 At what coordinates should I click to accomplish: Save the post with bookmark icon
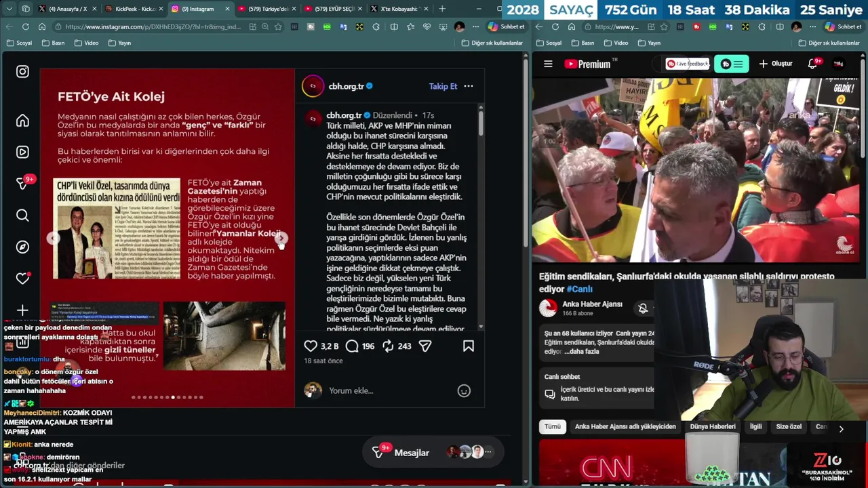[468, 346]
